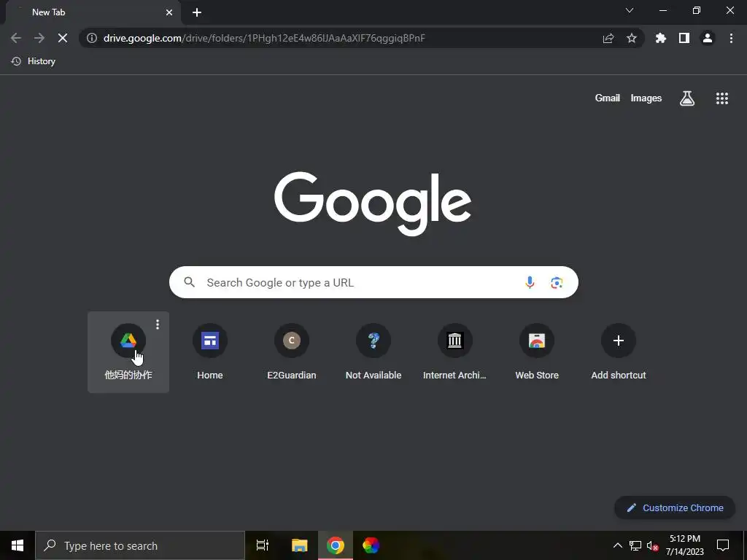
Task: Open colorful wheel app on taskbar
Action: point(371,545)
